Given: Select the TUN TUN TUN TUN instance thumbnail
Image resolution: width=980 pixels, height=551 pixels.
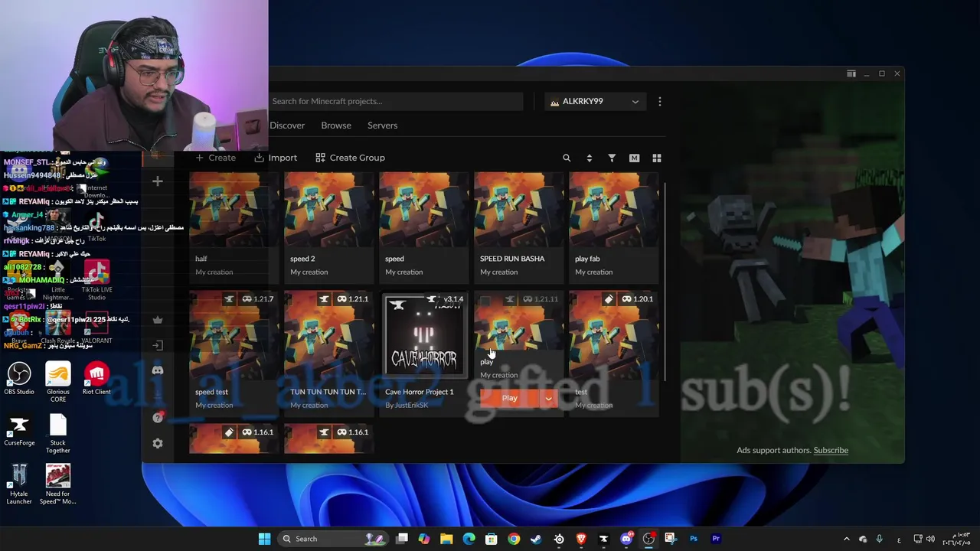Looking at the screenshot, I should click(x=328, y=335).
